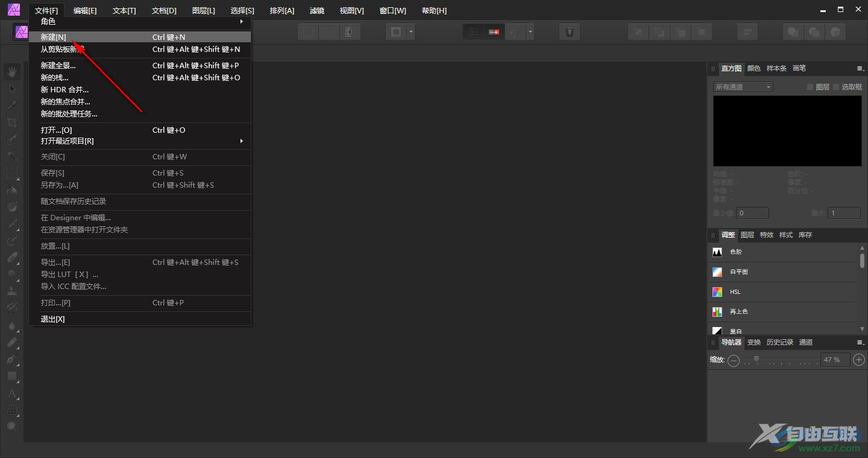This screenshot has height=458, width=868.
Task: Click the Invert Selection toolbar icon
Action: tap(349, 32)
